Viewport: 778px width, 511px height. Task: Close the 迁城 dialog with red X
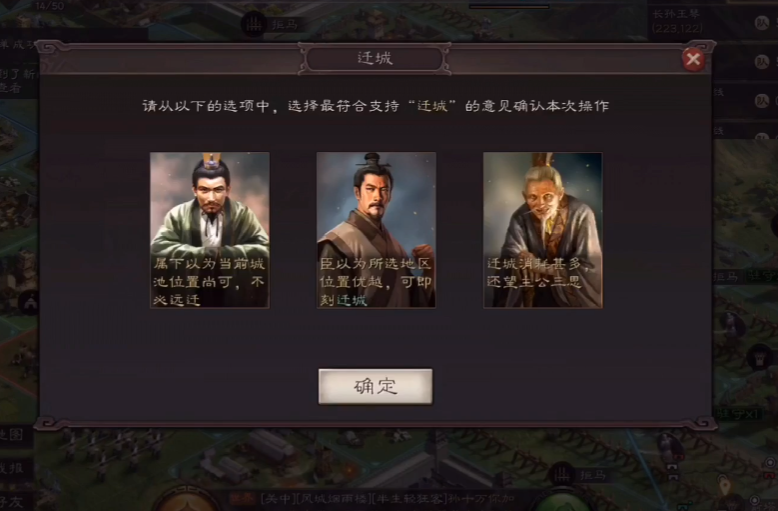(x=693, y=60)
